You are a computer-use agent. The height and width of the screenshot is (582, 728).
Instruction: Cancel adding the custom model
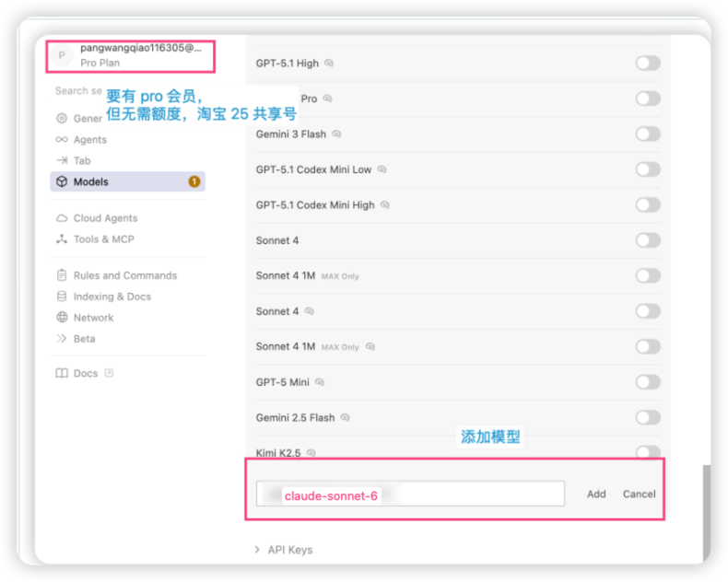[639, 494]
